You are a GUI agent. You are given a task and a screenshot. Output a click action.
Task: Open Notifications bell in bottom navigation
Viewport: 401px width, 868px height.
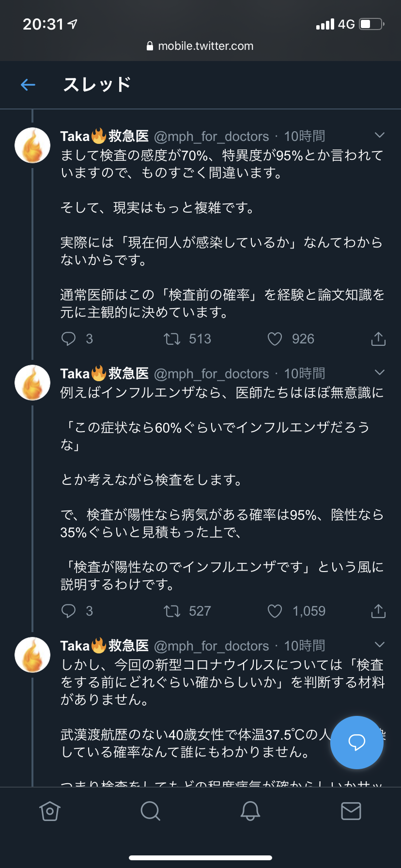point(250,811)
